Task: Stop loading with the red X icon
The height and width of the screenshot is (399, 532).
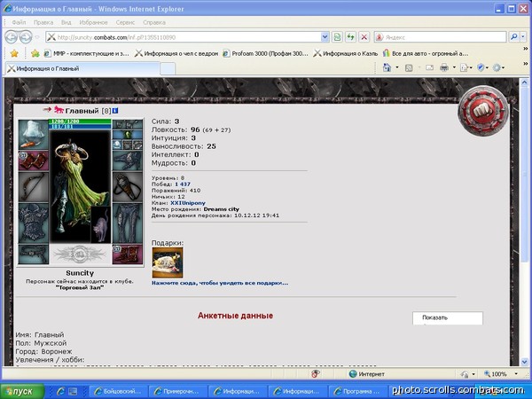Action: [364, 36]
